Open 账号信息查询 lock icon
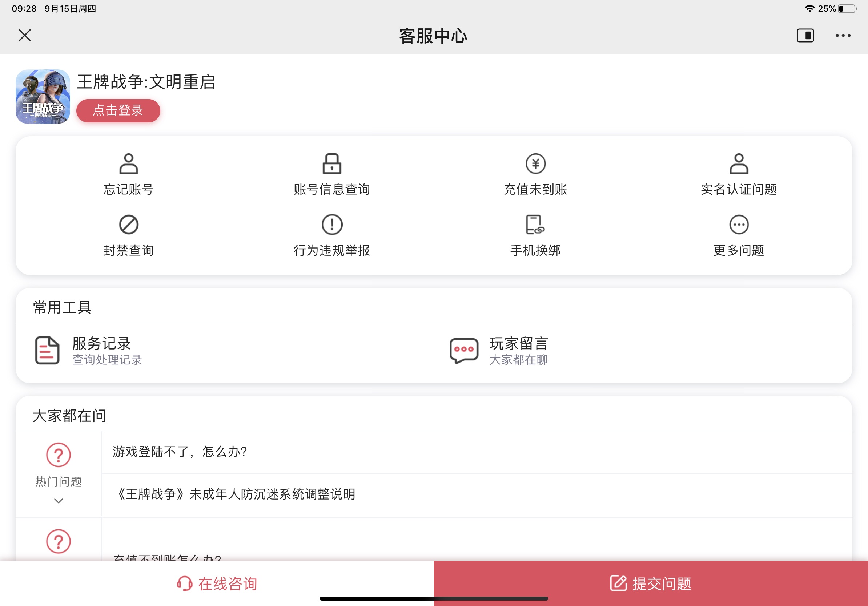The width and height of the screenshot is (868, 606). [x=332, y=163]
